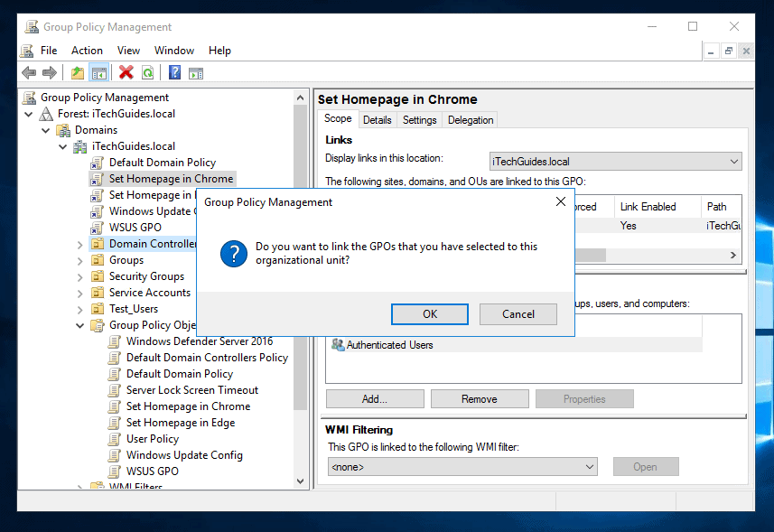774x532 pixels.
Task: Confirm the link dialog with OK
Action: pyautogui.click(x=430, y=314)
